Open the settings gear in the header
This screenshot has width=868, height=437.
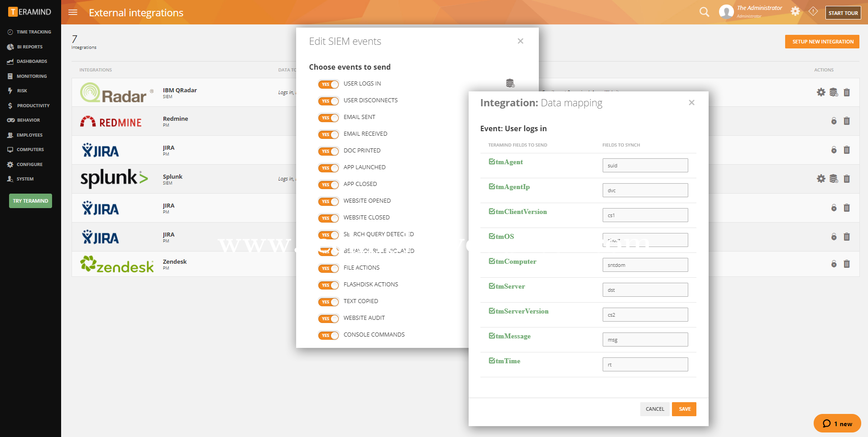[x=795, y=11]
